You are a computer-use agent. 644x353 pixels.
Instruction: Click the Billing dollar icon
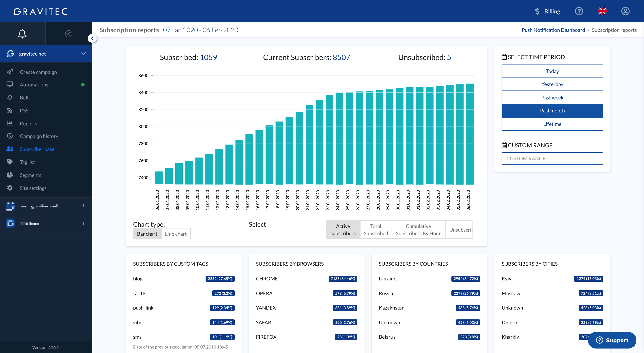[x=537, y=11]
